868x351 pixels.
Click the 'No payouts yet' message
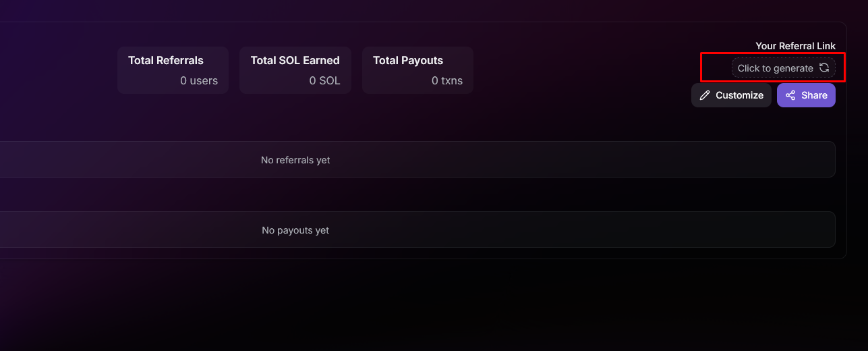(x=295, y=230)
